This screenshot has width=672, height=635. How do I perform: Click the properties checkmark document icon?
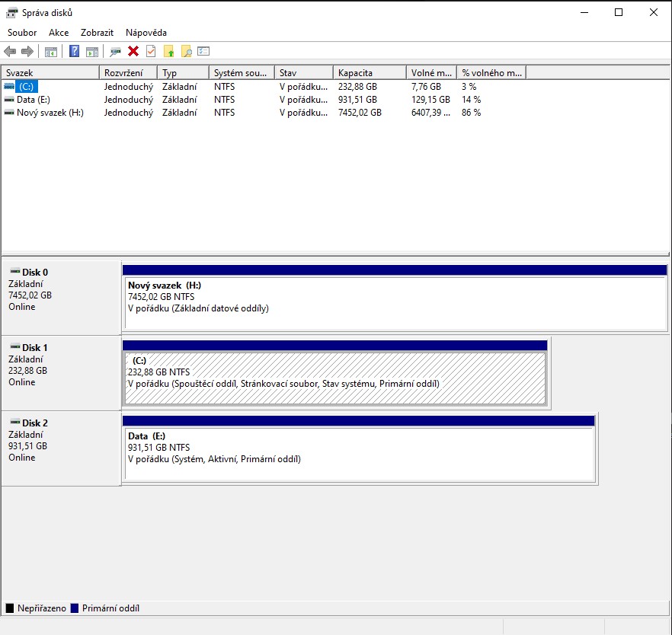(151, 52)
